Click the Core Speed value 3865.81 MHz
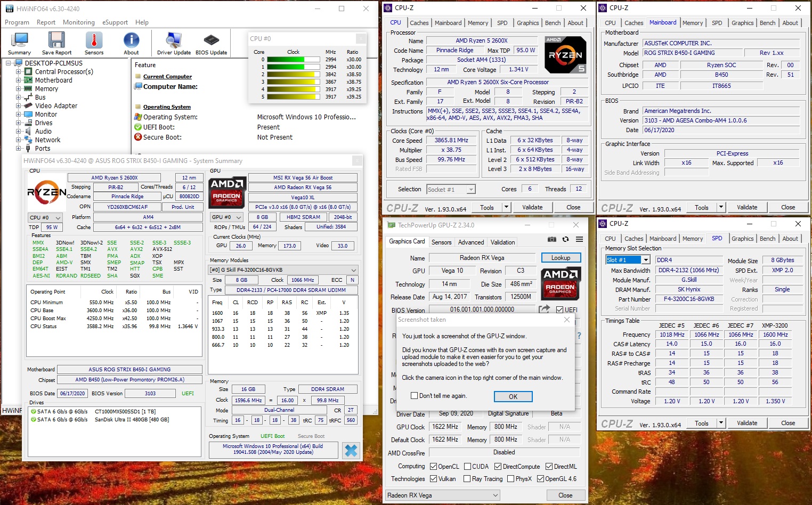Image resolution: width=812 pixels, height=505 pixels. [451, 140]
